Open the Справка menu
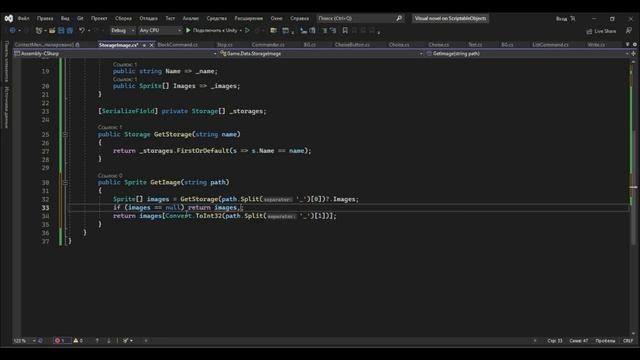The width and height of the screenshot is (640, 360). (300, 18)
